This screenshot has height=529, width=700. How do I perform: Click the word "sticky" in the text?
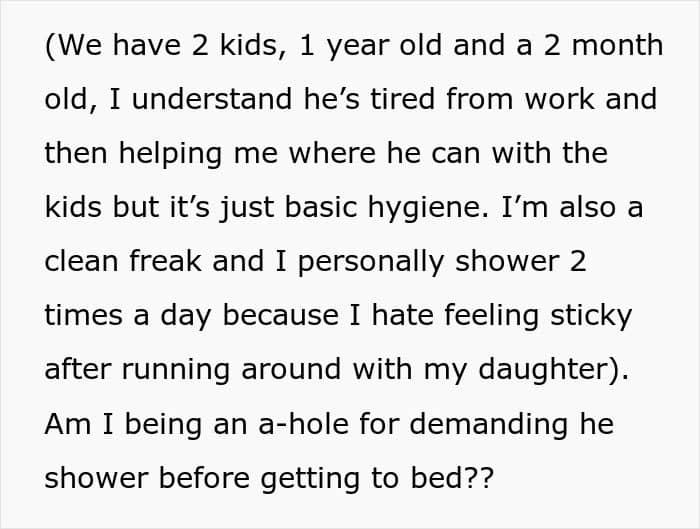(x=591, y=317)
